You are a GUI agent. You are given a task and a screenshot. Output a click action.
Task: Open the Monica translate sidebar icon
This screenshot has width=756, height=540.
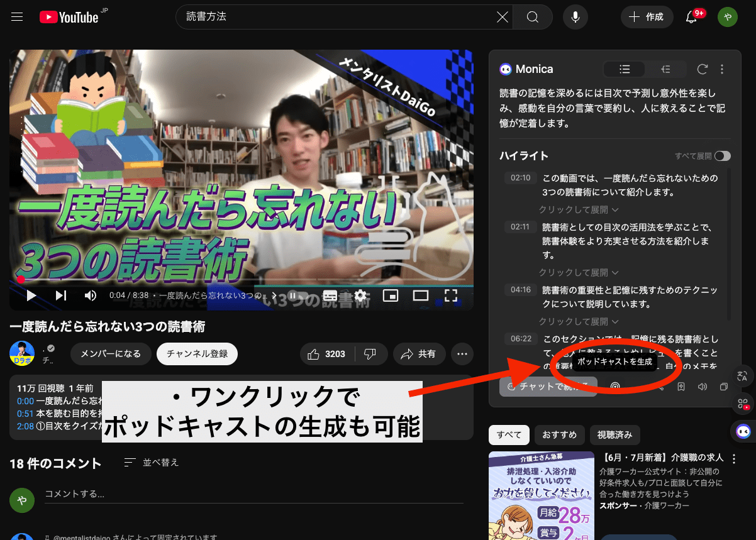[743, 376]
